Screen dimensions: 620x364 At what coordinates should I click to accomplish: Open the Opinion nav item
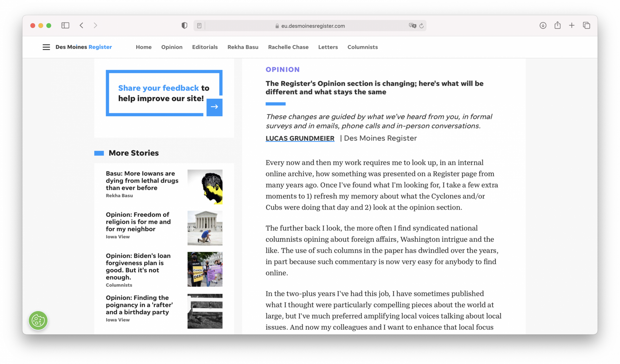(172, 47)
